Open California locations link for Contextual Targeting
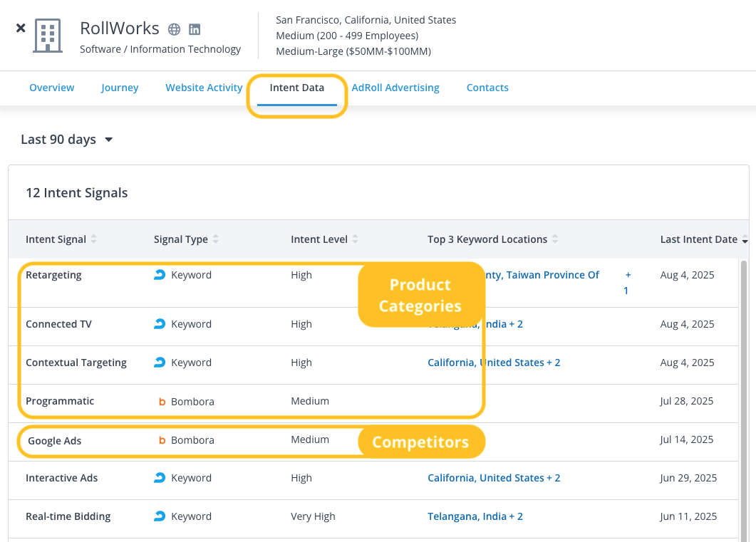 tap(494, 363)
